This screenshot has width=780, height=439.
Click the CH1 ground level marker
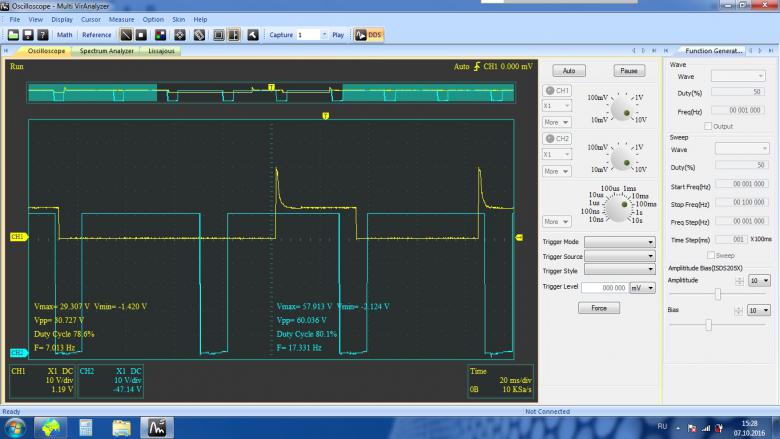(18, 237)
